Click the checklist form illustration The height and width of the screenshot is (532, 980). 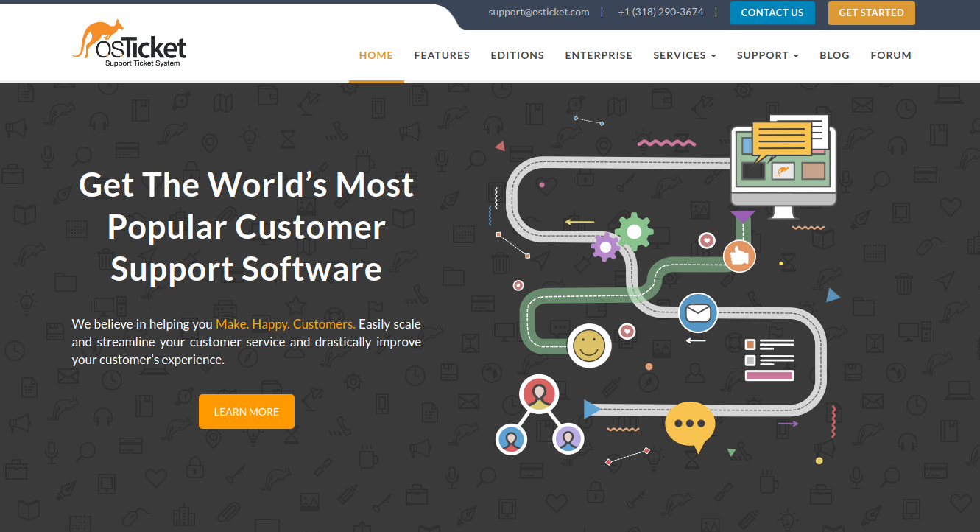(x=769, y=360)
